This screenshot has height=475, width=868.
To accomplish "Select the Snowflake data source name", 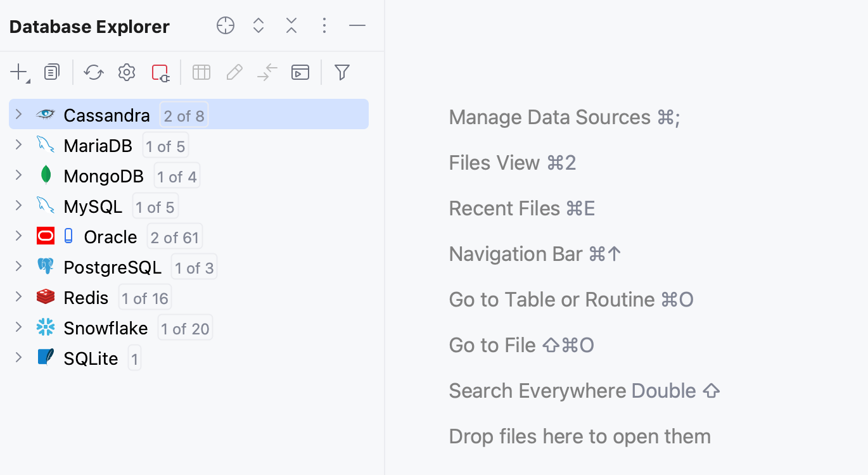I will (106, 328).
